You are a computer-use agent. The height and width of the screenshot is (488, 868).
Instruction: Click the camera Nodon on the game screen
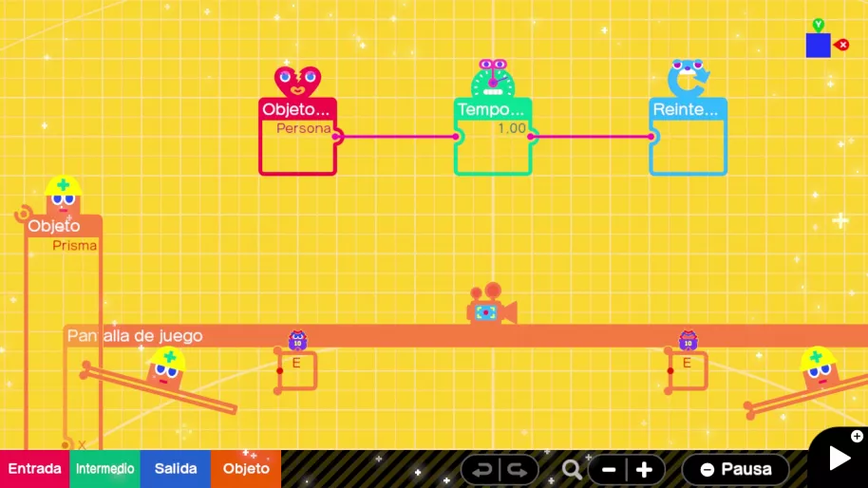492,305
